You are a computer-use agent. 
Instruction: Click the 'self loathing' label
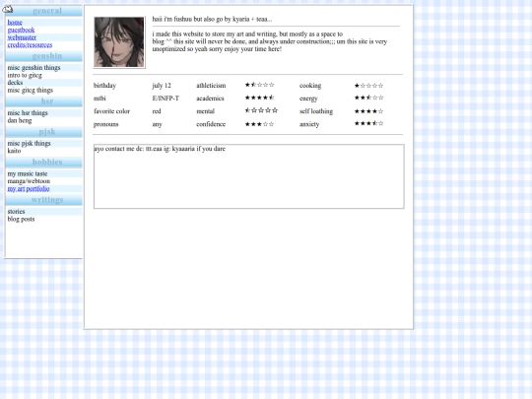pyautogui.click(x=316, y=111)
